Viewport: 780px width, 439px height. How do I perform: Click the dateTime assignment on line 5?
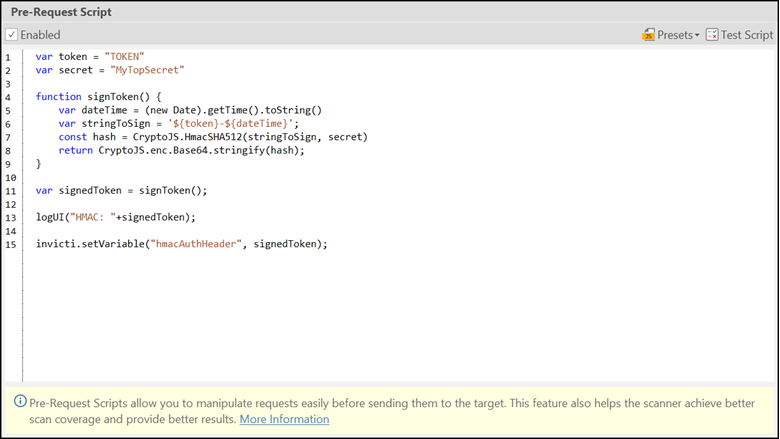(190, 110)
